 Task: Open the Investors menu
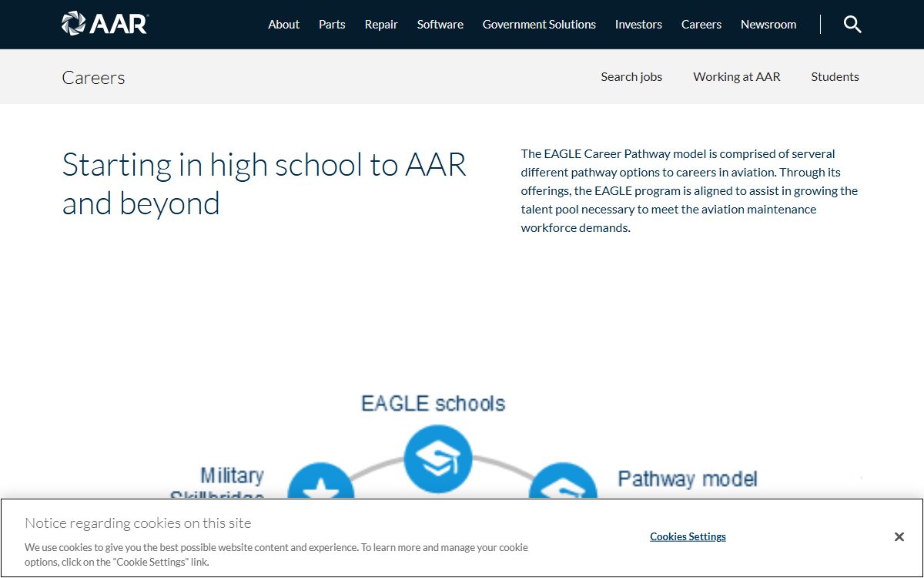coord(638,25)
